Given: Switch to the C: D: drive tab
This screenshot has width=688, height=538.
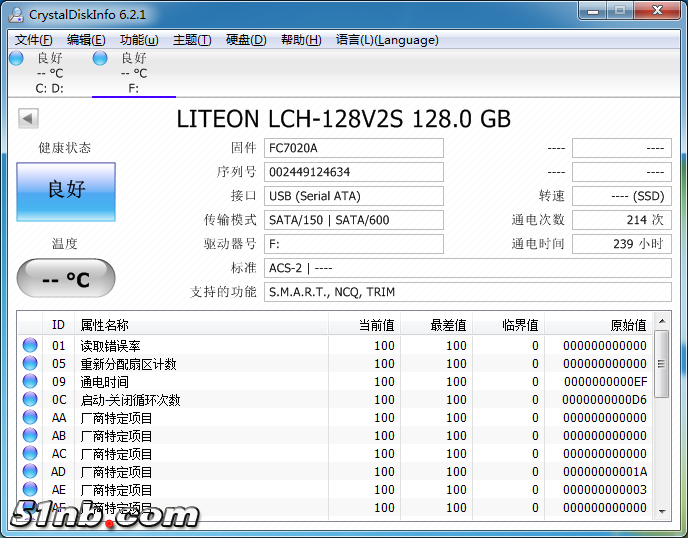Looking at the screenshot, I should (x=50, y=73).
